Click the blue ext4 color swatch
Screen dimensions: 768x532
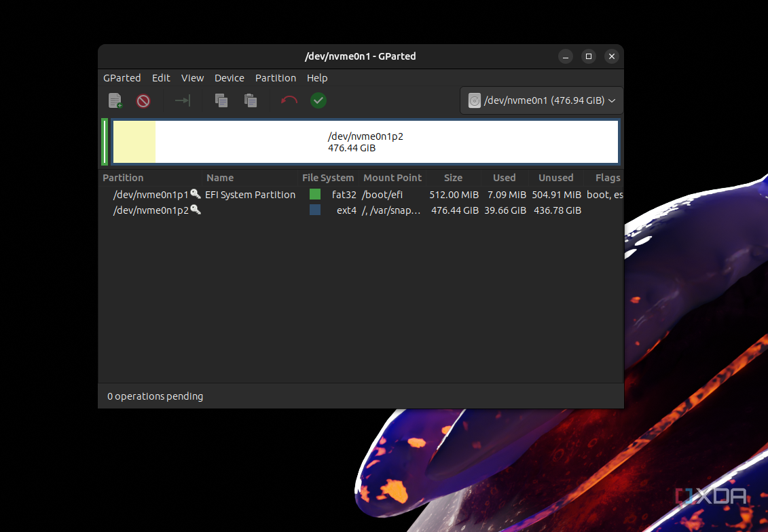click(x=315, y=210)
